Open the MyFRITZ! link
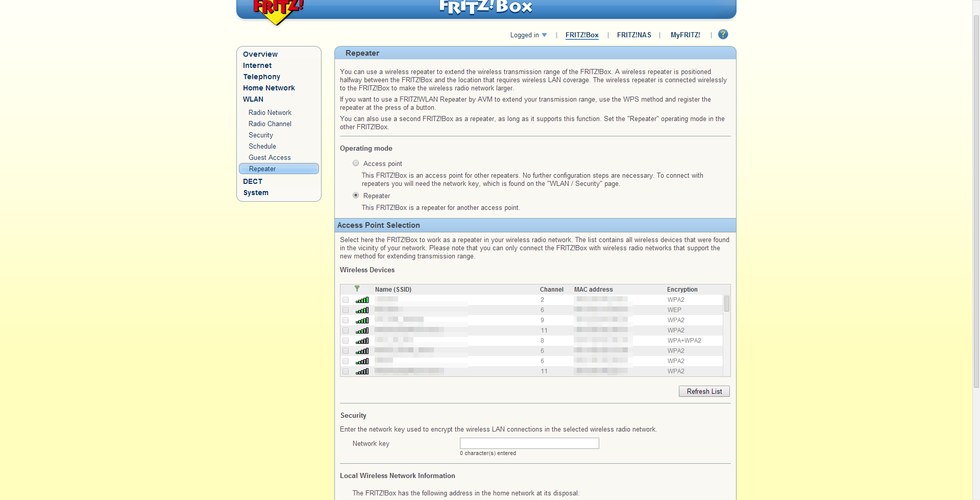This screenshot has width=980, height=500. coord(685,35)
